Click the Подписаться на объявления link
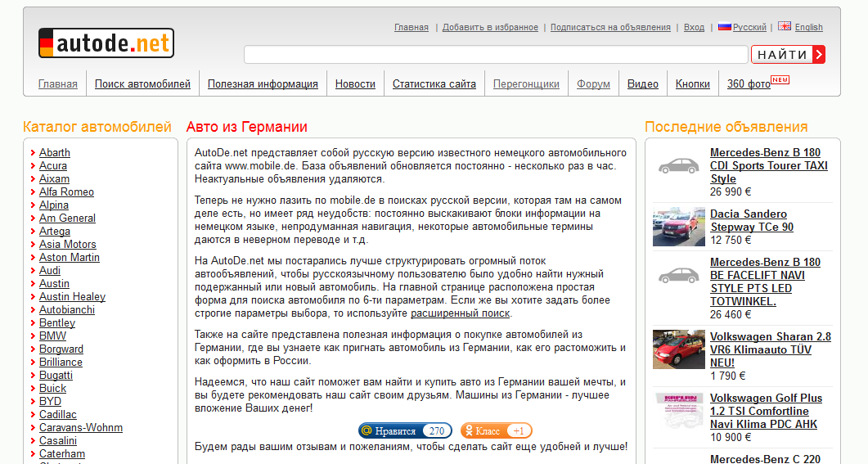Viewport: 868px width, 464px height. 610,27
